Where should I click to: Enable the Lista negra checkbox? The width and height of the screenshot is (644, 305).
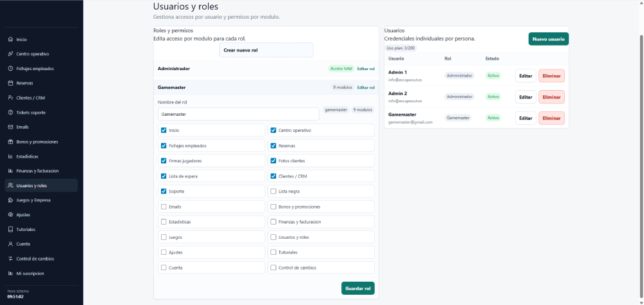tap(273, 191)
